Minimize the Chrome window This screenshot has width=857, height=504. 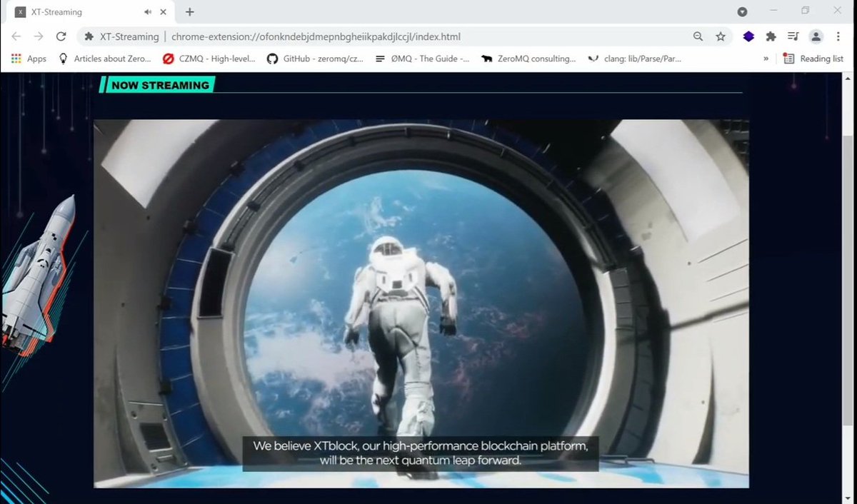pyautogui.click(x=774, y=11)
